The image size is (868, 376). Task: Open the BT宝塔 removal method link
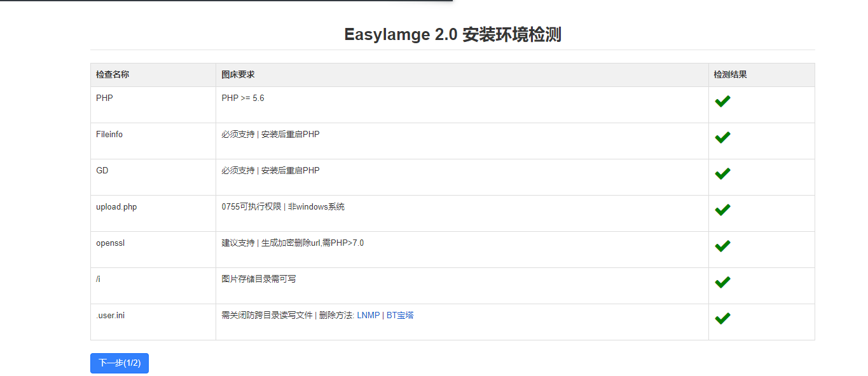(x=400, y=316)
